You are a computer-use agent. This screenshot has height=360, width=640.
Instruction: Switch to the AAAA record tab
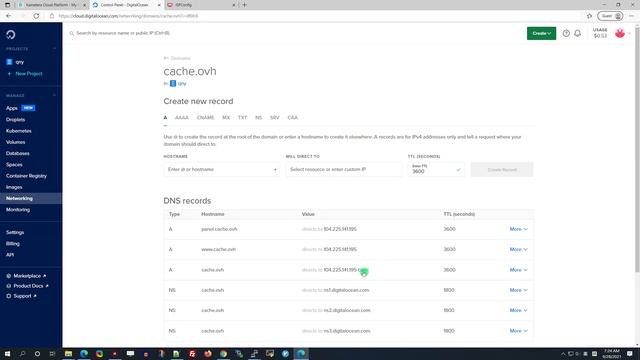coord(182,118)
